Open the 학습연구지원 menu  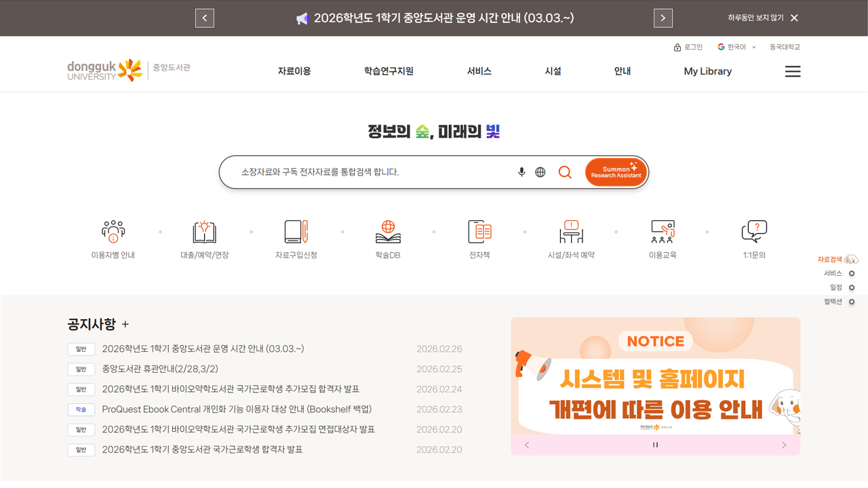tap(389, 71)
